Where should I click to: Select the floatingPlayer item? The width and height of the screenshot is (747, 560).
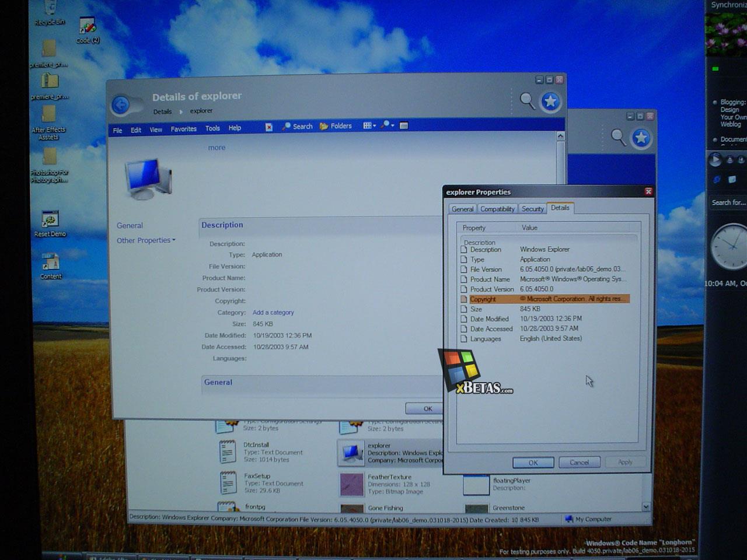pos(497,484)
